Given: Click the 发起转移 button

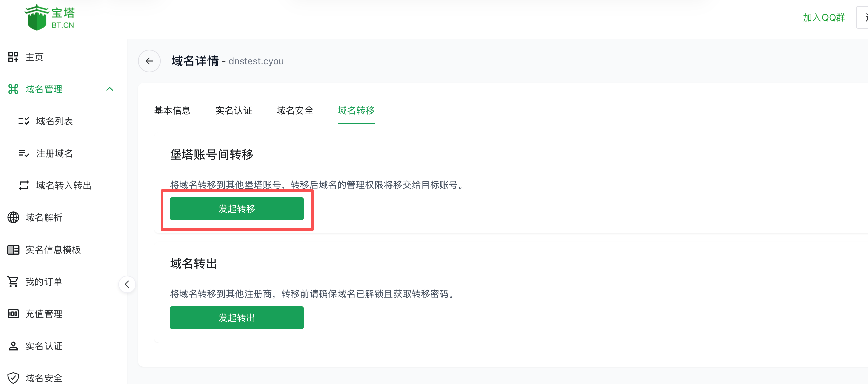Looking at the screenshot, I should [237, 209].
